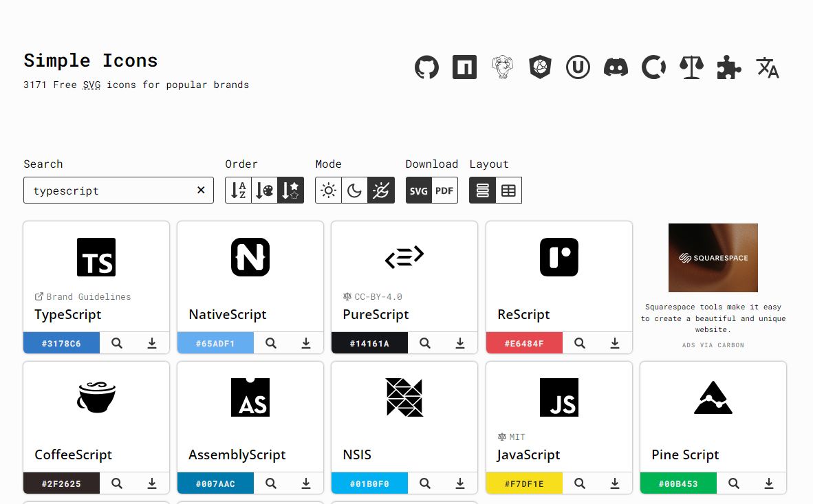The height and width of the screenshot is (504, 813).
Task: Open the UNPKG icon
Action: tap(578, 67)
